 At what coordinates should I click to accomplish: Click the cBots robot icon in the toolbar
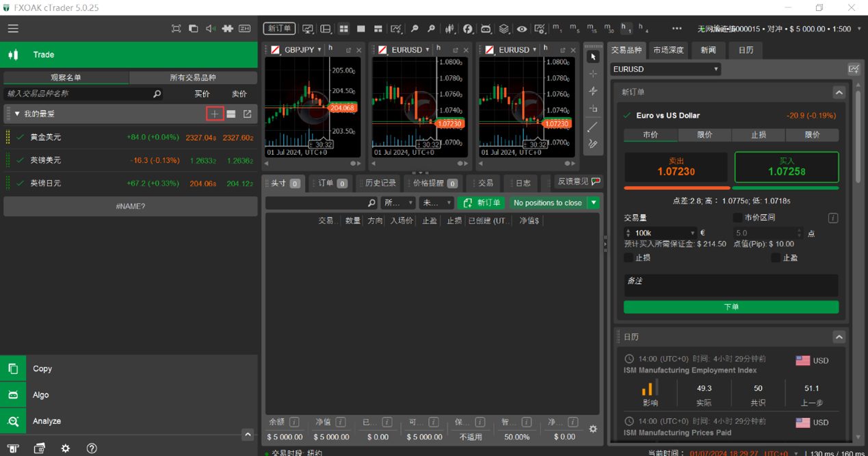coord(486,28)
